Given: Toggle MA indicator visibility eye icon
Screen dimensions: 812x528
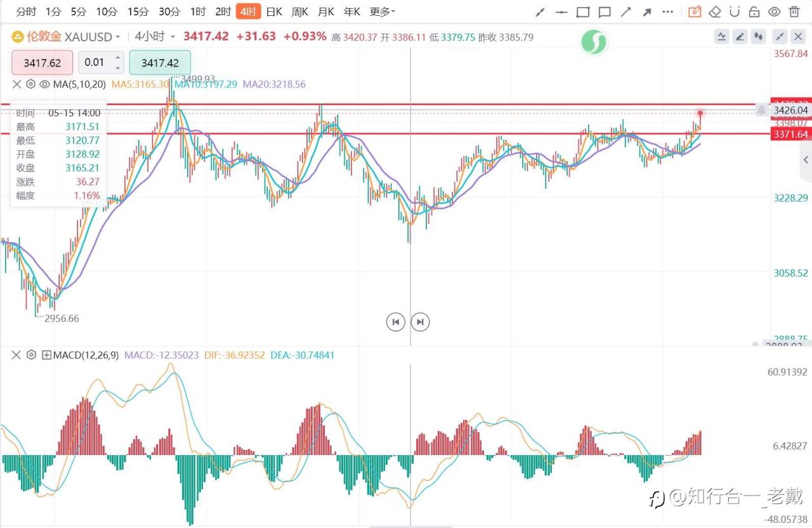Looking at the screenshot, I should (x=44, y=84).
